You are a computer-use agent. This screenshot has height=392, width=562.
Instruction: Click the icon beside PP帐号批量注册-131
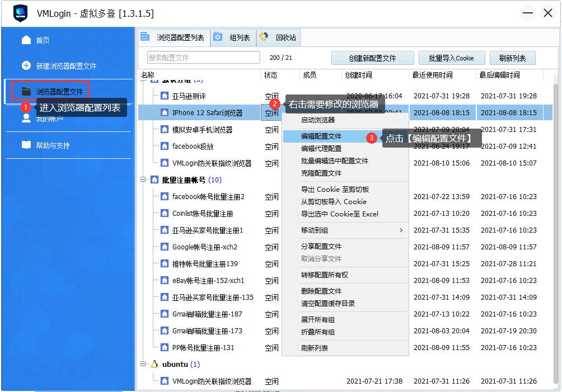coord(165,348)
